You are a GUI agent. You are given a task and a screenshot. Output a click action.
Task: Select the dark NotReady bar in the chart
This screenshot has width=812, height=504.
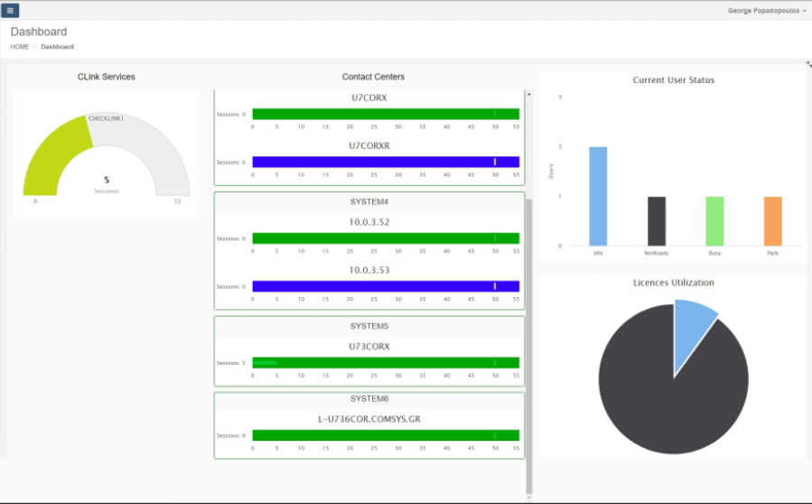(657, 220)
